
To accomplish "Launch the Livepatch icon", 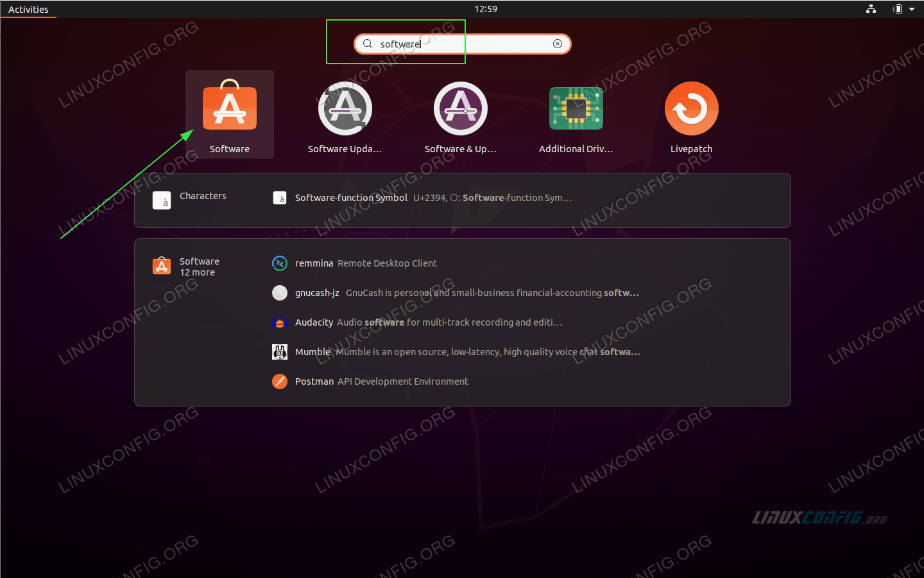I will (692, 109).
